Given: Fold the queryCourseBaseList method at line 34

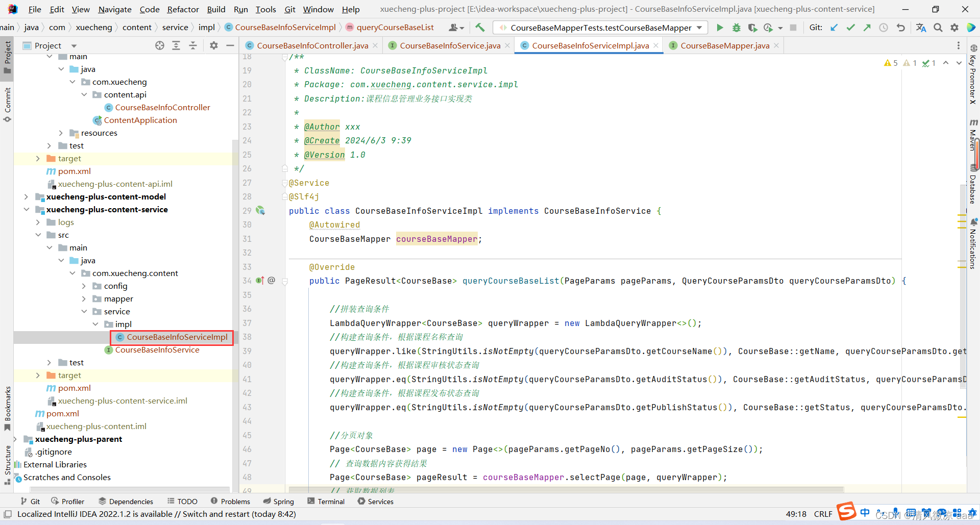Looking at the screenshot, I should pyautogui.click(x=285, y=281).
